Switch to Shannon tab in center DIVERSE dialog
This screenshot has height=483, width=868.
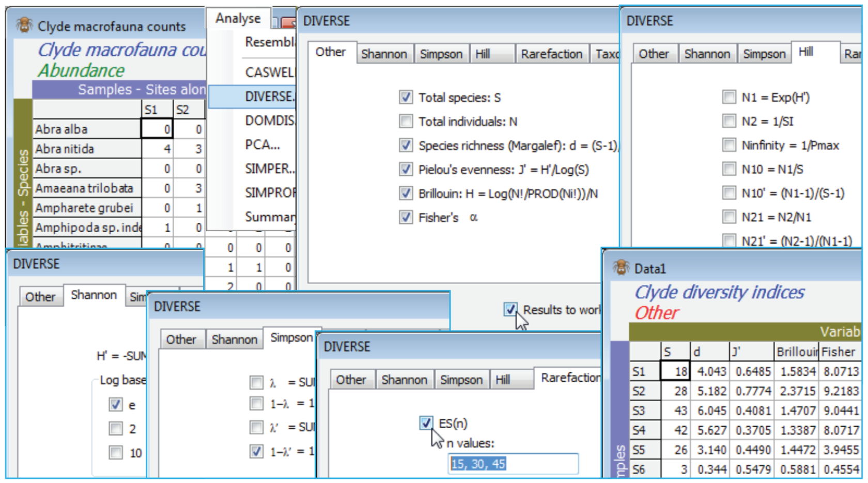point(384,54)
